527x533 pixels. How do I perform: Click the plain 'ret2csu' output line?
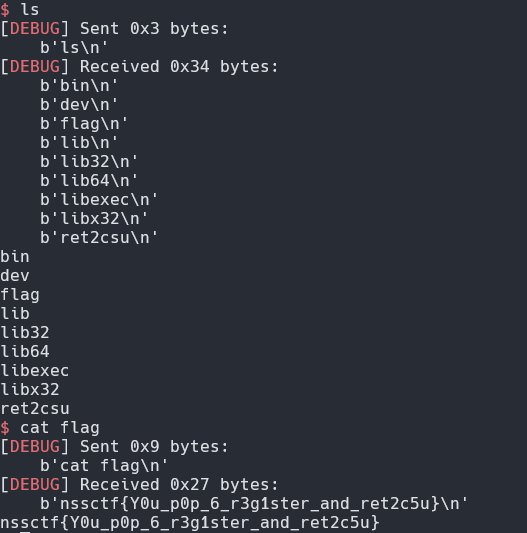(35, 409)
